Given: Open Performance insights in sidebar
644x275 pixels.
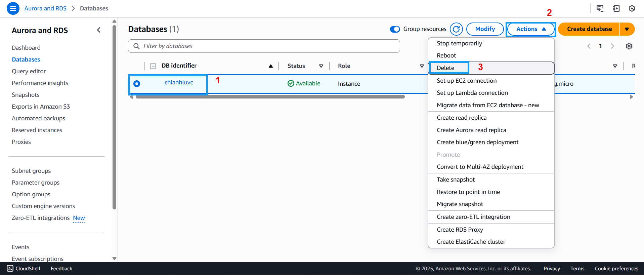Looking at the screenshot, I should pyautogui.click(x=40, y=83).
